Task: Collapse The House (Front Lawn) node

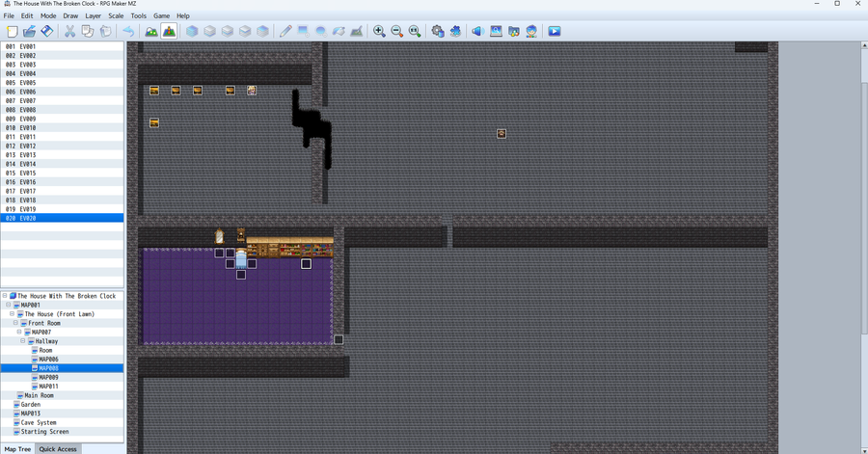Action: click(x=13, y=314)
